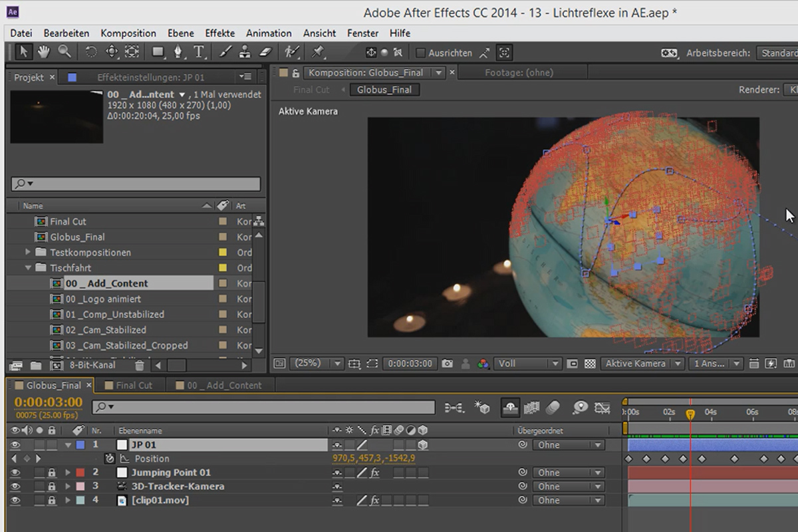Collapse the JP 01 layer properties

[x=68, y=445]
